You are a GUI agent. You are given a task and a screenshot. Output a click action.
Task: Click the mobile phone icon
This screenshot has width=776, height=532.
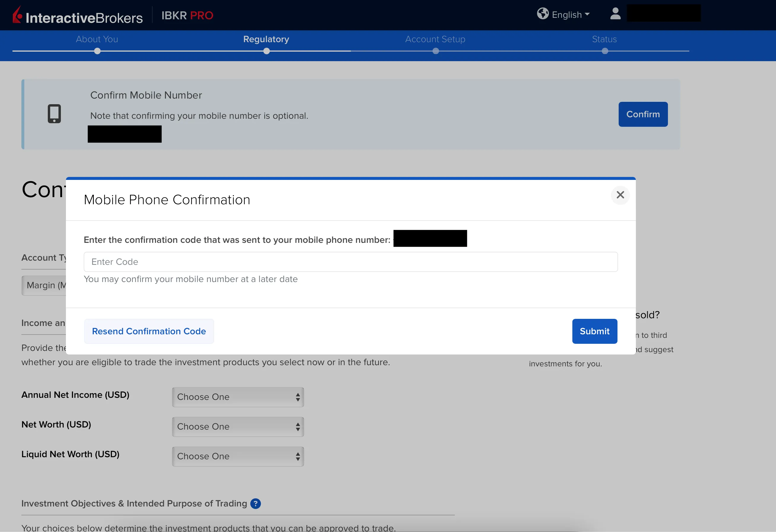coord(54,113)
